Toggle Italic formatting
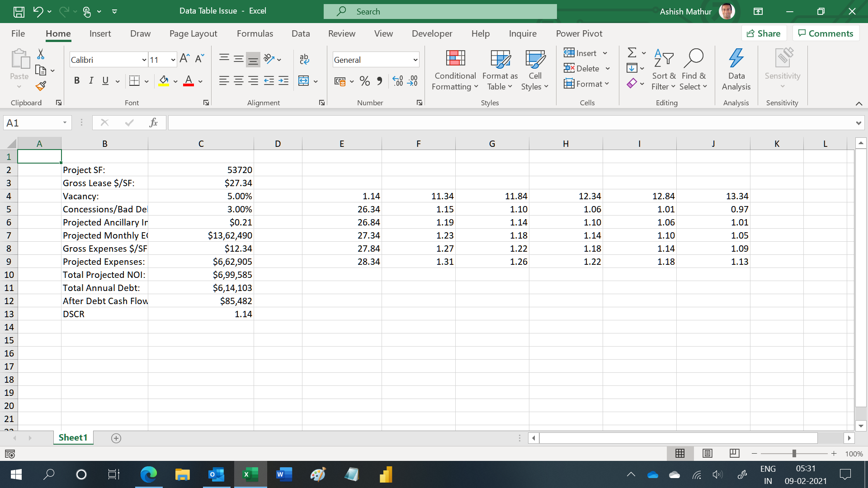The height and width of the screenshot is (488, 868). coord(91,81)
